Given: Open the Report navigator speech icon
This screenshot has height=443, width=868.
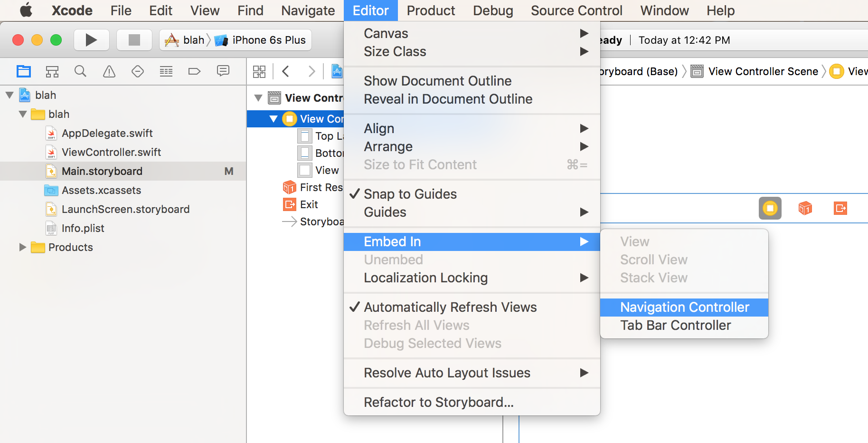Looking at the screenshot, I should tap(223, 71).
